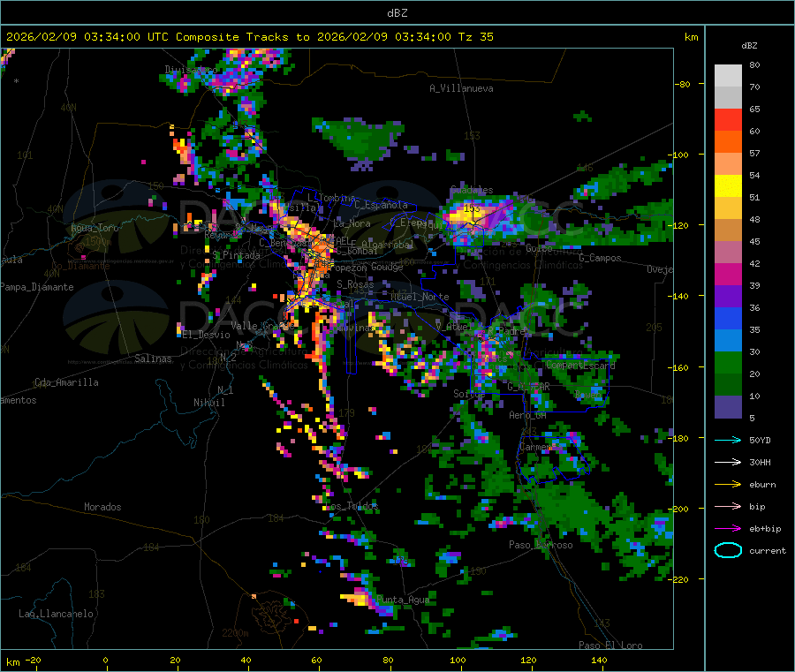Click the 'A_Villanueva' map label
This screenshot has width=795, height=672.
point(461,88)
